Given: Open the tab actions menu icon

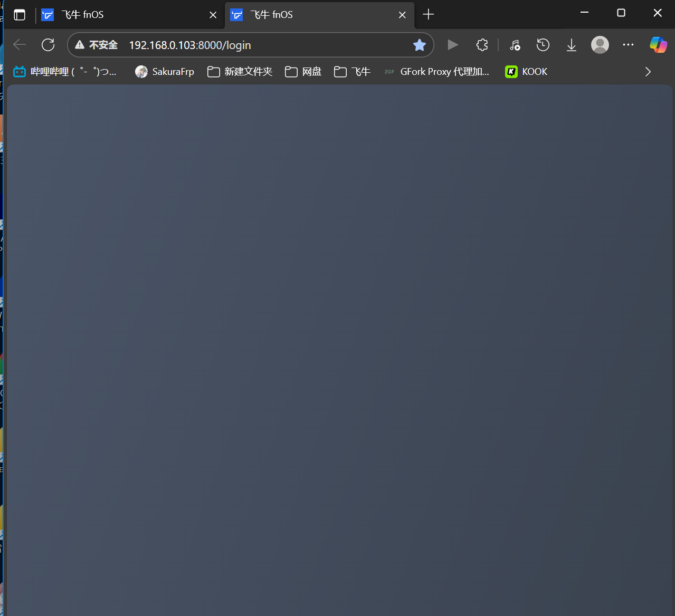Looking at the screenshot, I should [x=20, y=15].
